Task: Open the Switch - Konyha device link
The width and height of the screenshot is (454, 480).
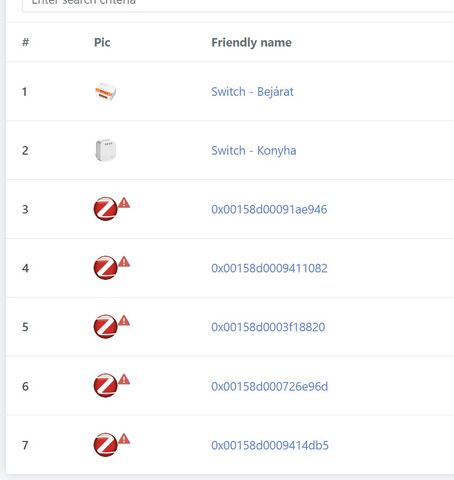Action: (254, 151)
